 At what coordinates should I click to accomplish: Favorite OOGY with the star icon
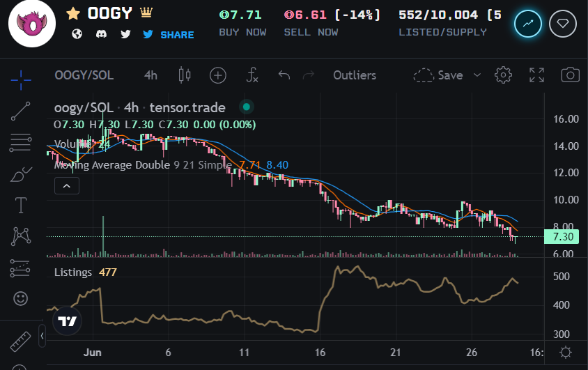[x=73, y=14]
